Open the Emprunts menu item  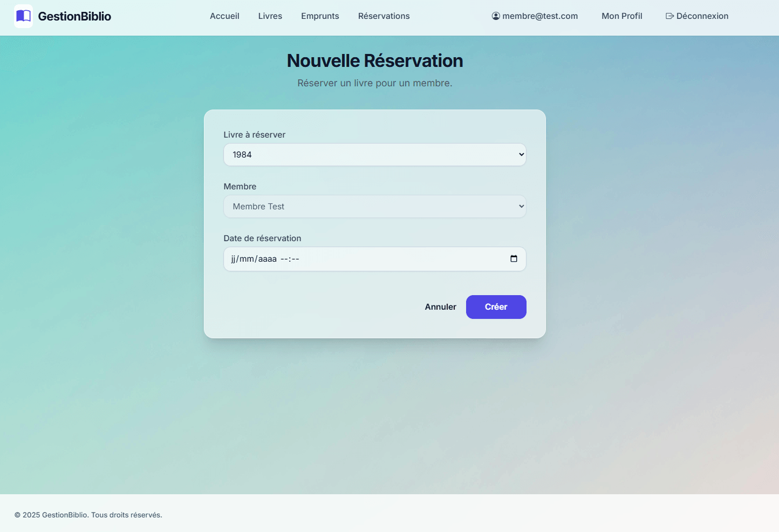(320, 16)
